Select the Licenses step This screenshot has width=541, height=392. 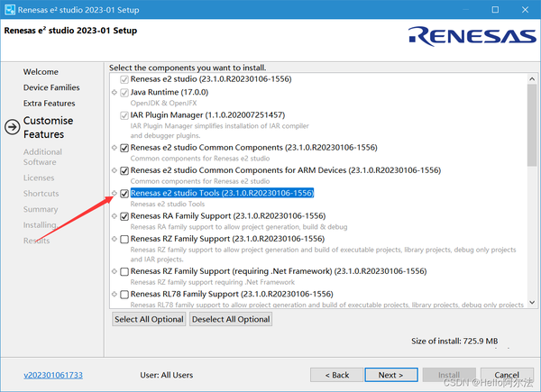coord(39,178)
